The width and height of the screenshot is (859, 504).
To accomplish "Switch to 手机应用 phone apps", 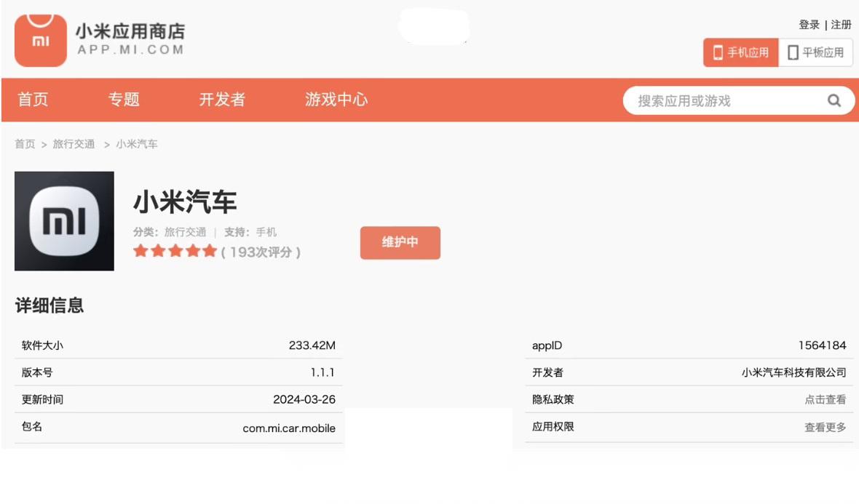I will pos(740,52).
